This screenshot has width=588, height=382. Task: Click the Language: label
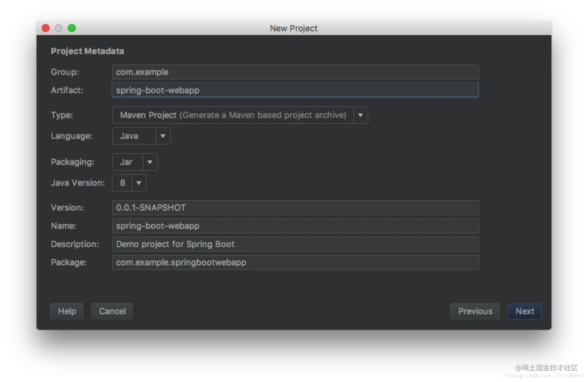(x=72, y=136)
